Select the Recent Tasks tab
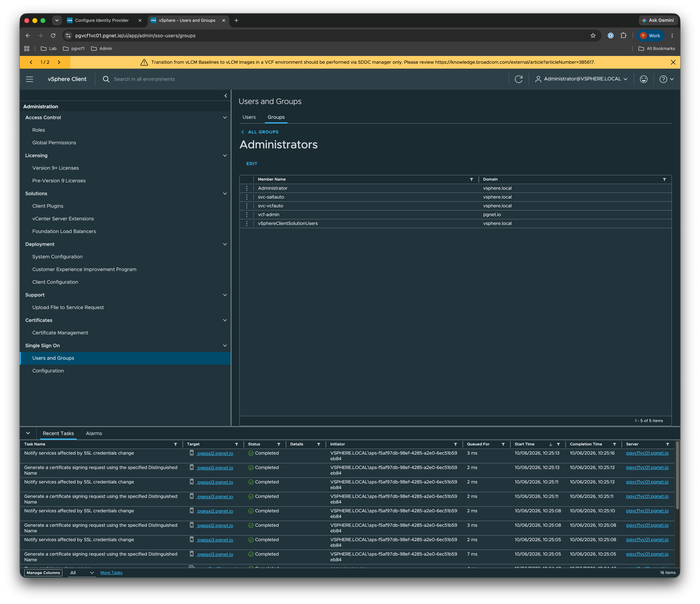 click(x=58, y=434)
